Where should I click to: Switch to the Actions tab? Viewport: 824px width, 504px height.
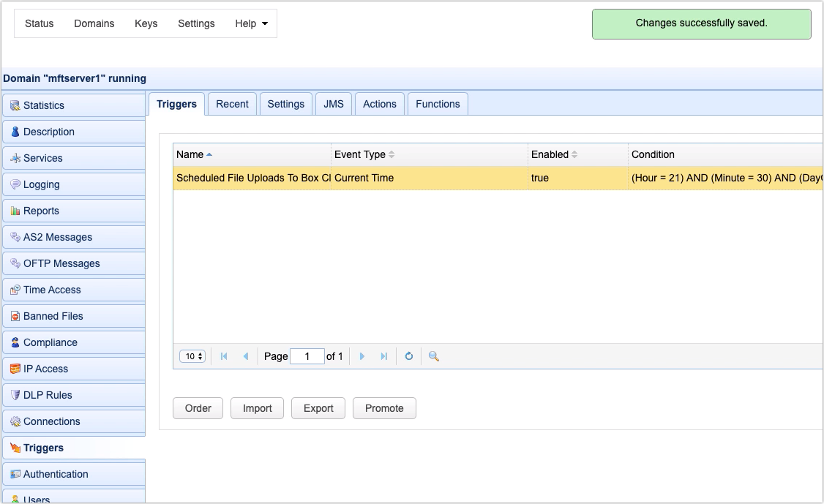click(x=379, y=103)
